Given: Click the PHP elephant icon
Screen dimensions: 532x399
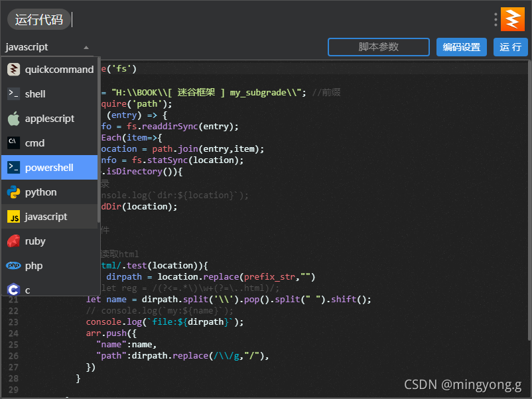Looking at the screenshot, I should point(13,265).
